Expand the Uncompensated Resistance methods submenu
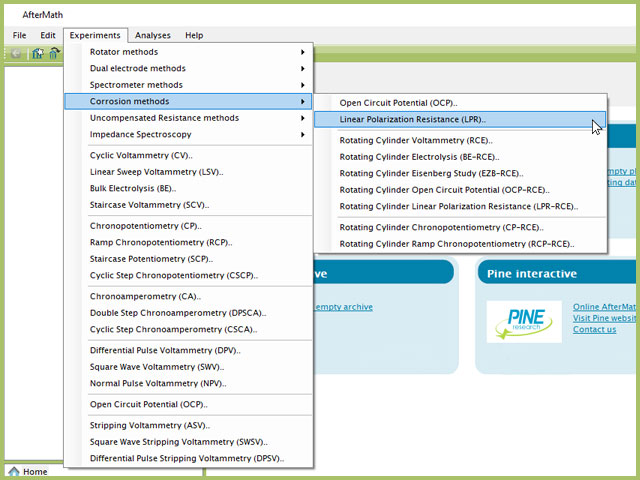Image resolution: width=640 pixels, height=480 pixels. (x=188, y=118)
